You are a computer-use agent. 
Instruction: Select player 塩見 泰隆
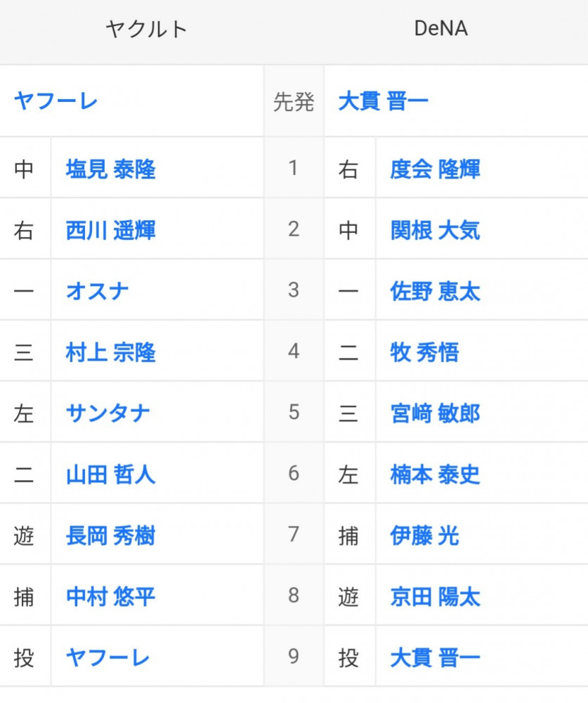(x=111, y=169)
